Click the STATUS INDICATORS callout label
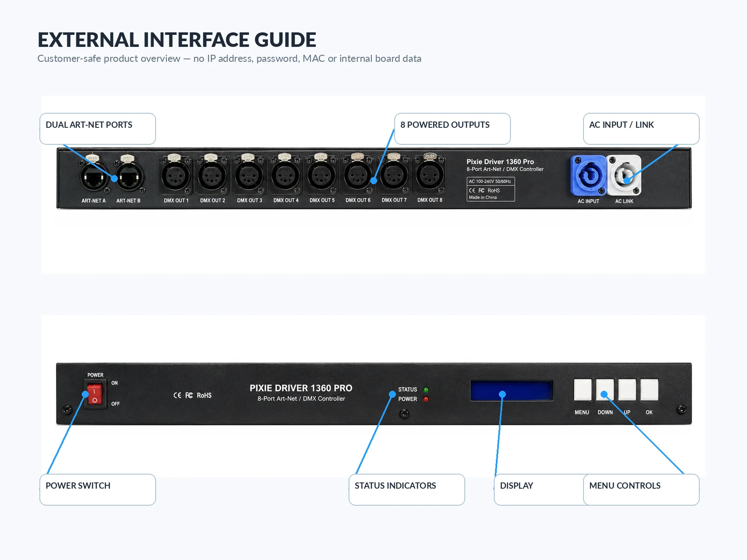The width and height of the screenshot is (747, 560). tap(407, 489)
